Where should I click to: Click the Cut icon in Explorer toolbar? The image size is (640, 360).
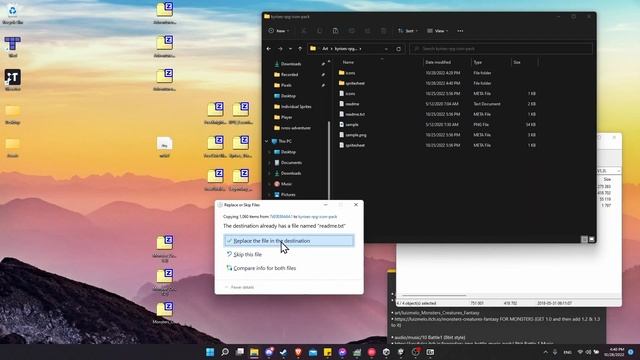click(304, 31)
